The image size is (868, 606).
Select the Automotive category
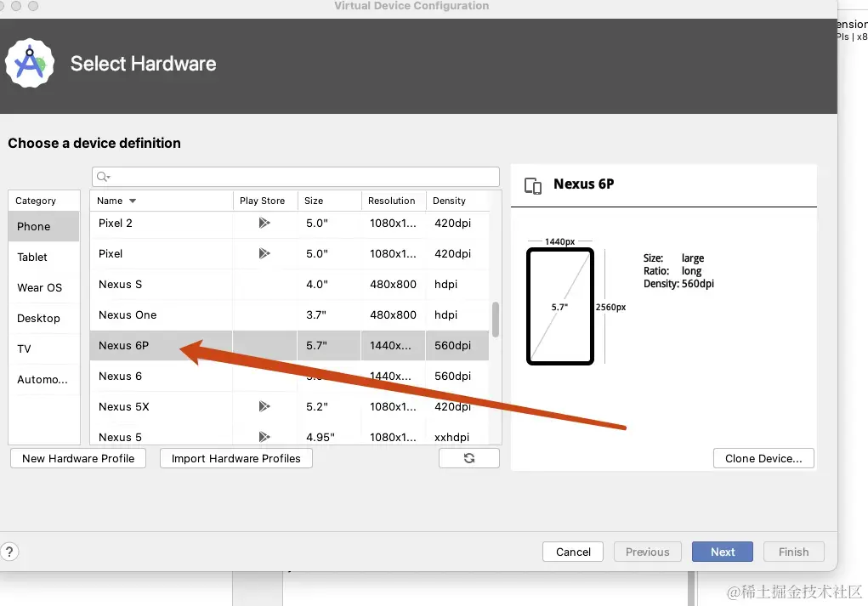pyautogui.click(x=43, y=379)
